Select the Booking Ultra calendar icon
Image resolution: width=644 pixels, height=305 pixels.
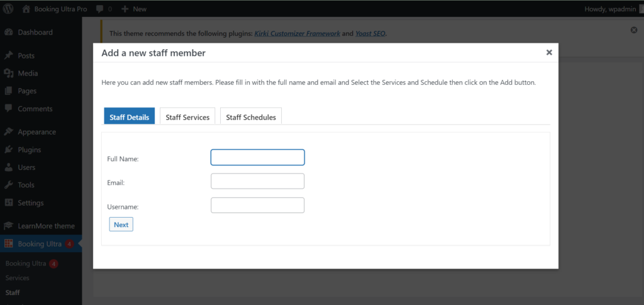pos(9,244)
